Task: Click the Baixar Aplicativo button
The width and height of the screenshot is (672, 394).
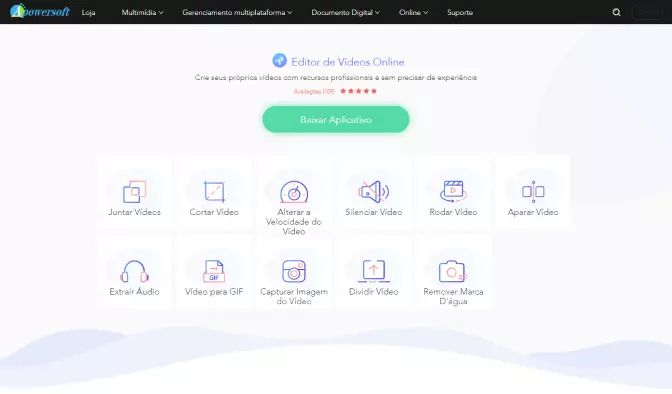Action: click(336, 120)
